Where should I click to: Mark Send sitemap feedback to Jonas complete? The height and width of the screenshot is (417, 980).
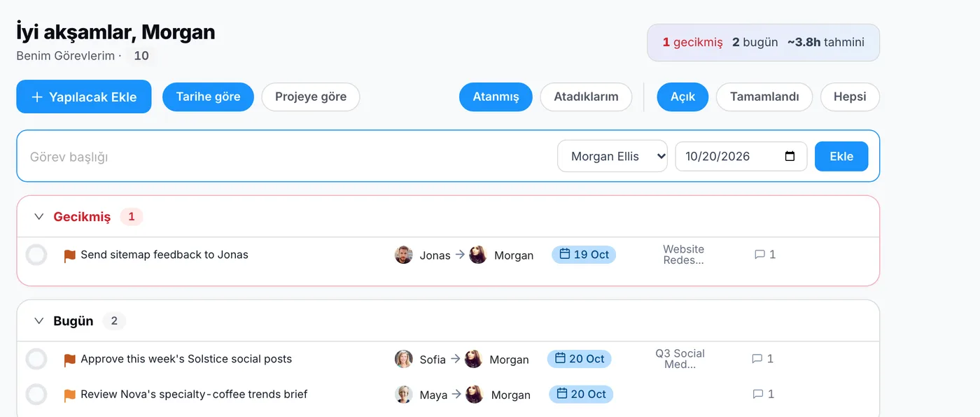tap(36, 255)
